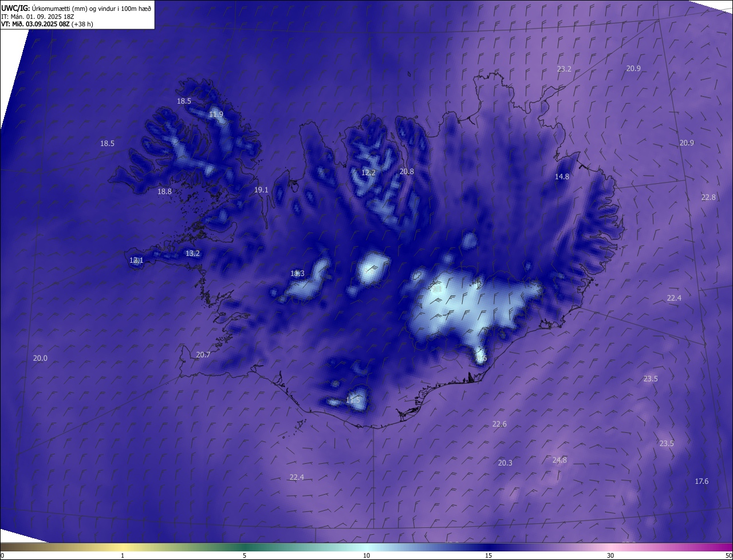This screenshot has height=560, width=733.
Task: Select the 20.8 value label
Action: tap(407, 171)
